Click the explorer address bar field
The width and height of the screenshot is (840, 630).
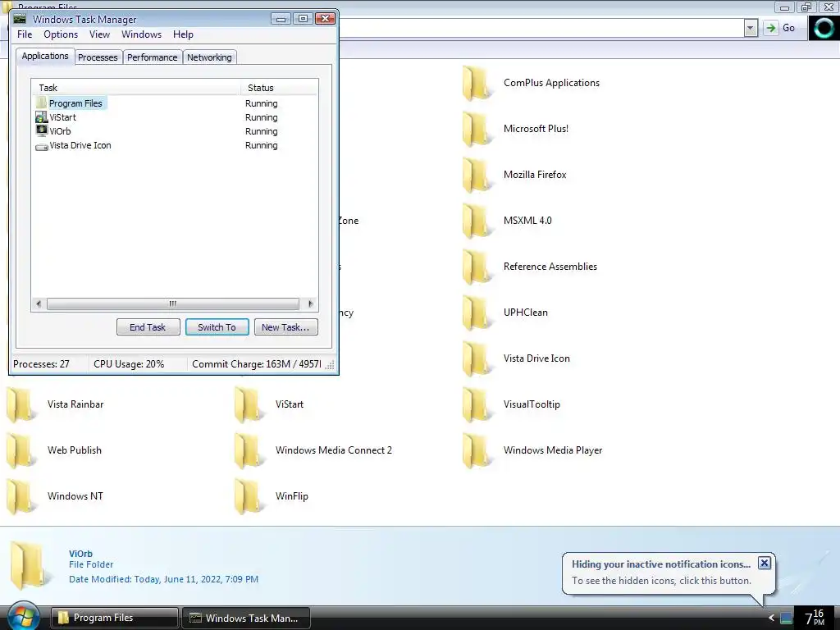click(x=541, y=28)
